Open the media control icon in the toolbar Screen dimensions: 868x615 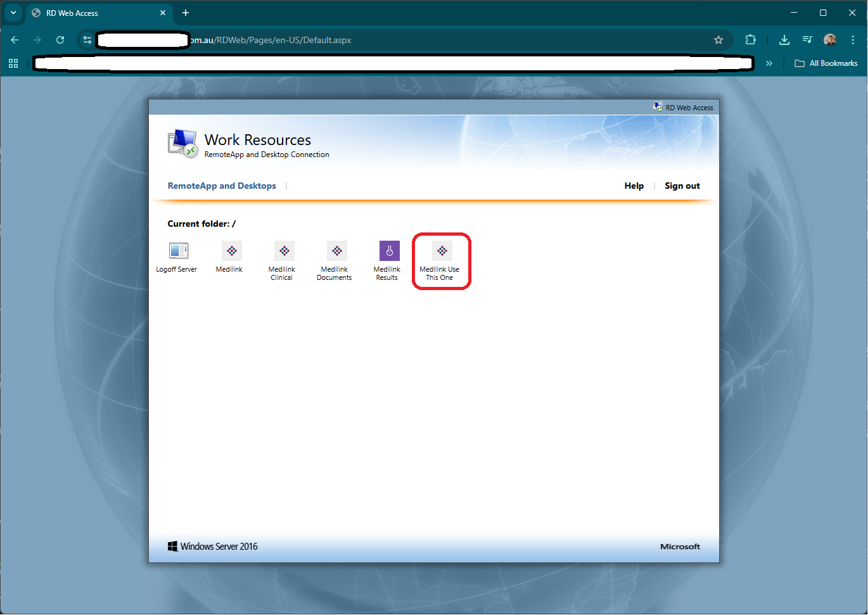coord(807,40)
